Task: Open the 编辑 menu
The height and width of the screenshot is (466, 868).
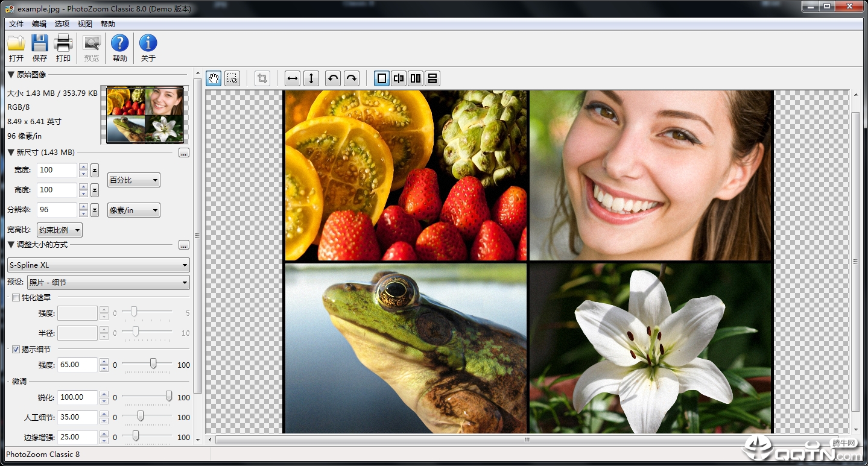Action: [39, 24]
